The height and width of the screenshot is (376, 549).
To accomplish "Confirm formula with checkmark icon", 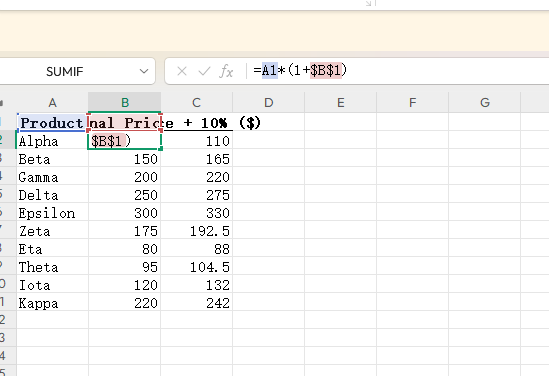I will [x=204, y=71].
